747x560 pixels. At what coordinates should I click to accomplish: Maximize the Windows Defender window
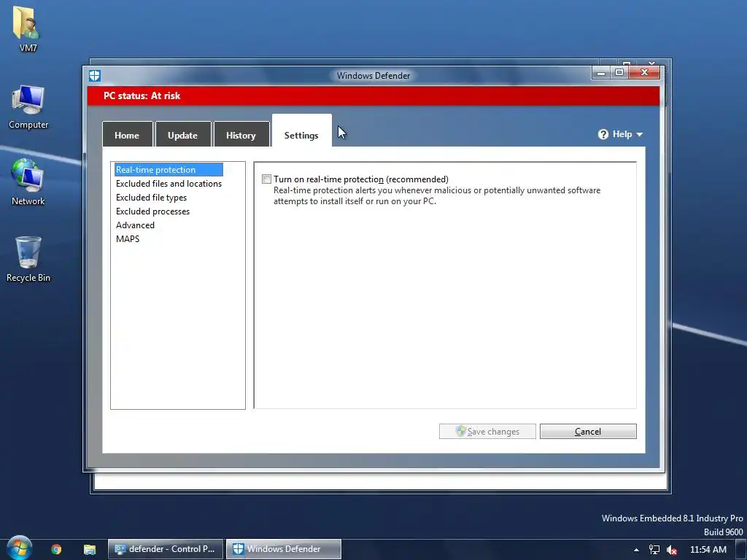tap(619, 72)
